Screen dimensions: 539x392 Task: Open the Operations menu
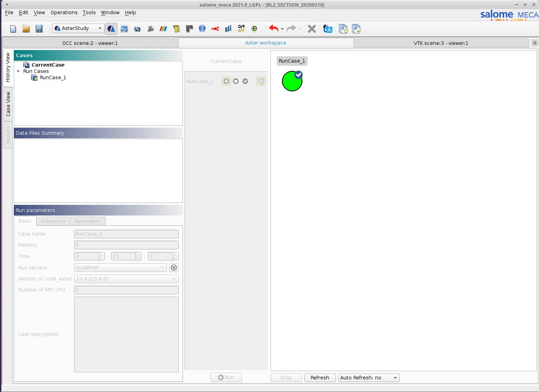[64, 13]
